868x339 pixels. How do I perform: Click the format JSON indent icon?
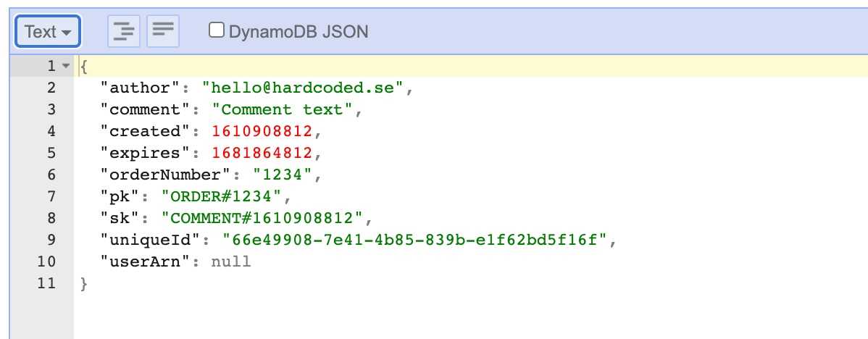tap(123, 31)
